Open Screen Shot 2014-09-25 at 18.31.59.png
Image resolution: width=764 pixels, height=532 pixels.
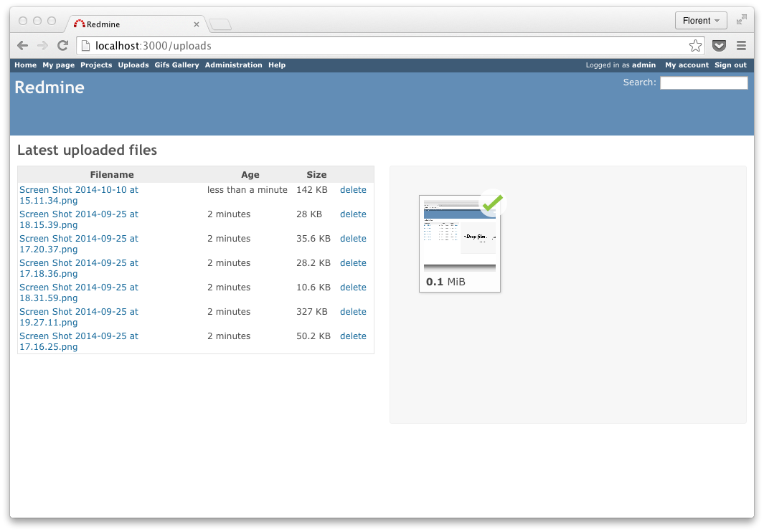[x=78, y=293]
